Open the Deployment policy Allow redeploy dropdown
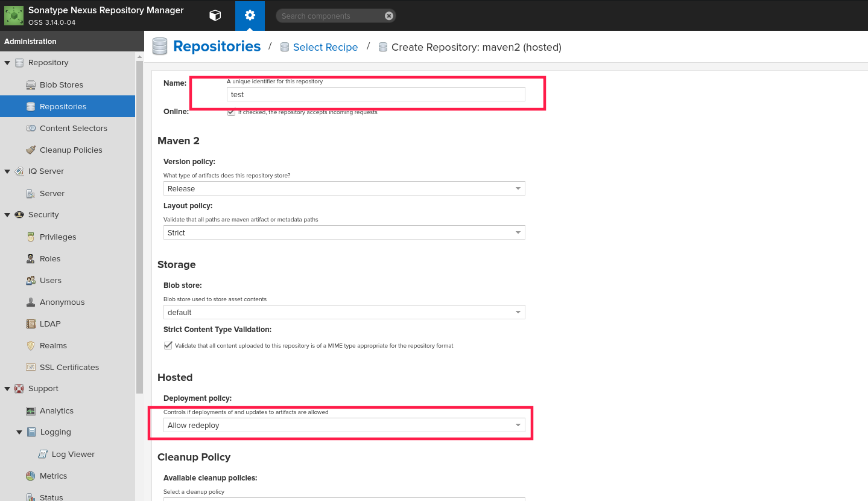Screen dimensions: 868x501 point(344,425)
